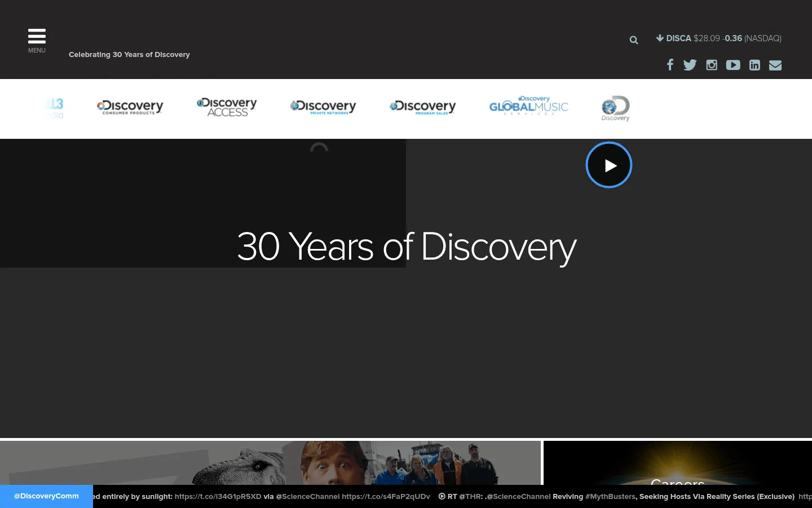Image resolution: width=812 pixels, height=508 pixels.
Task: Click the #MythBusters hashtag link
Action: (611, 497)
